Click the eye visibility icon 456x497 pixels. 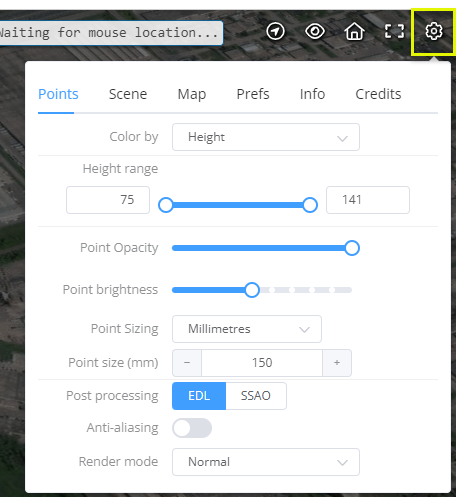[315, 32]
